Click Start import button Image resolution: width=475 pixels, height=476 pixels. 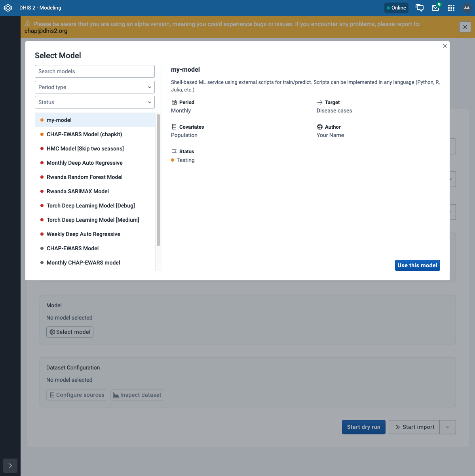point(414,427)
